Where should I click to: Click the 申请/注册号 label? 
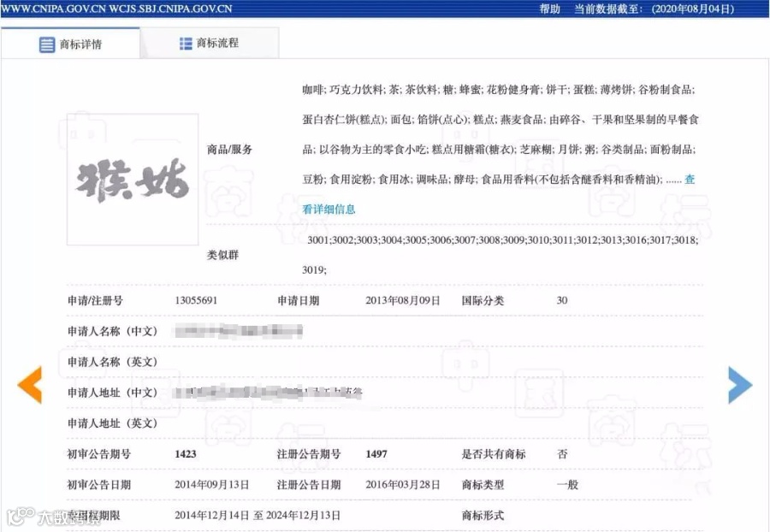(x=95, y=300)
